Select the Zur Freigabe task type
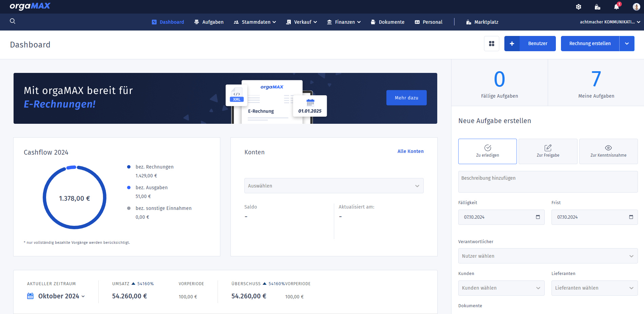The width and height of the screenshot is (644, 314). tap(548, 151)
